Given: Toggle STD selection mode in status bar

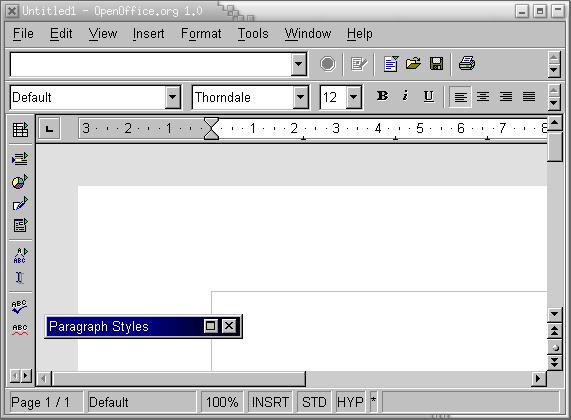Looking at the screenshot, I should pos(314,402).
